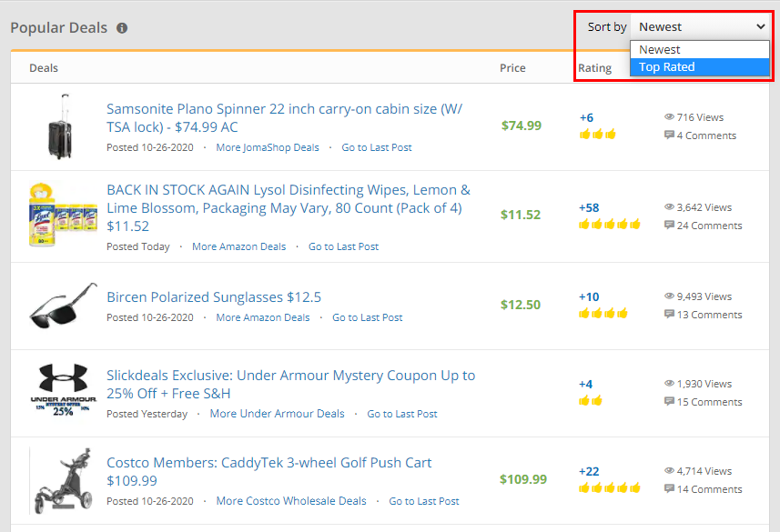This screenshot has width=780, height=532.
Task: Click the thumbs-up rating icons under +10
Action: [x=603, y=313]
